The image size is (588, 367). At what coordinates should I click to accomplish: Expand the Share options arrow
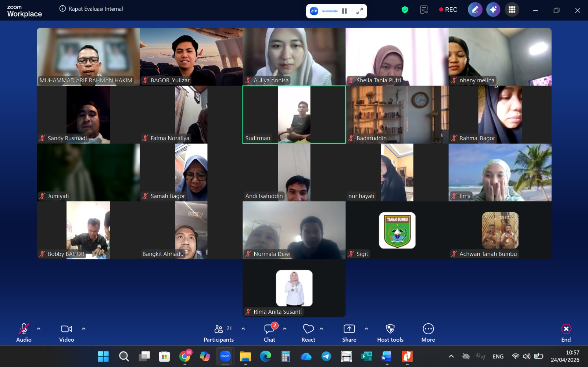pos(366,329)
